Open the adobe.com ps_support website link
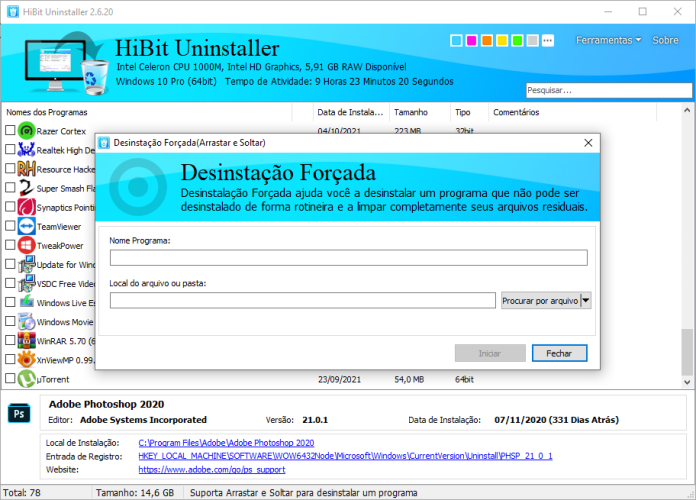Viewport: 696px width, 500px height. coord(212,469)
